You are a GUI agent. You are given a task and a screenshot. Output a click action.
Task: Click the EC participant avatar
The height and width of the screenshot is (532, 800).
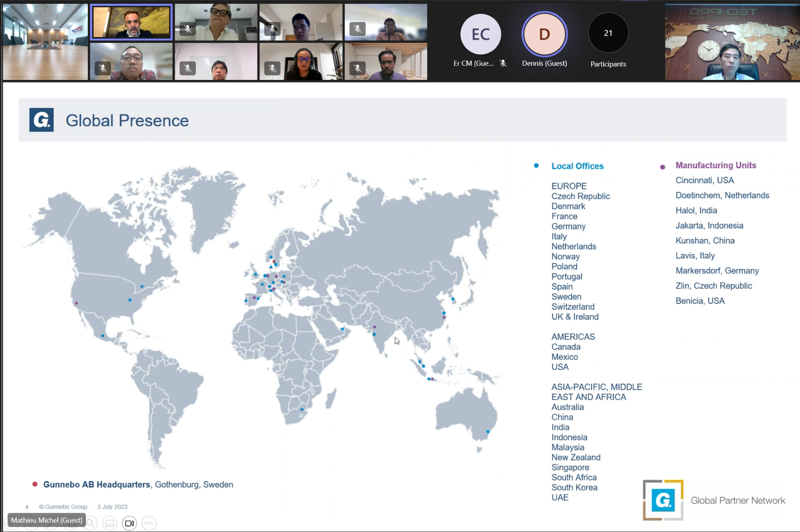click(480, 34)
